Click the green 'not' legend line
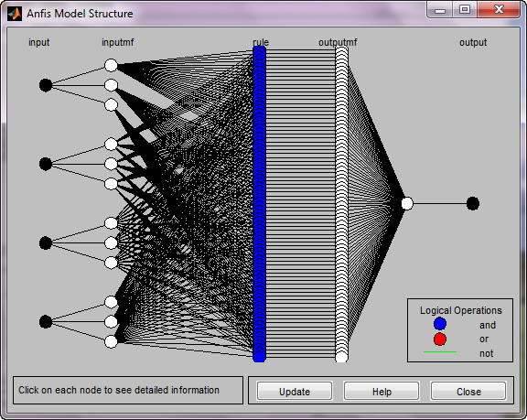Image resolution: width=527 pixels, height=420 pixels. tap(440, 351)
